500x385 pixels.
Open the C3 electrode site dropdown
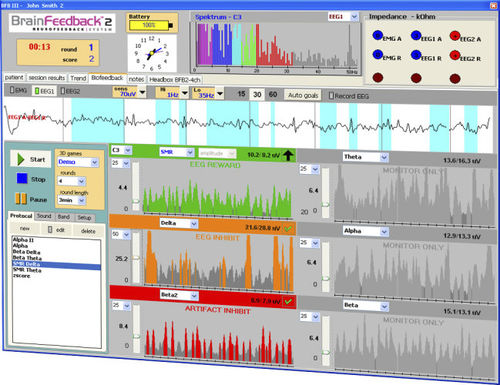[128, 150]
